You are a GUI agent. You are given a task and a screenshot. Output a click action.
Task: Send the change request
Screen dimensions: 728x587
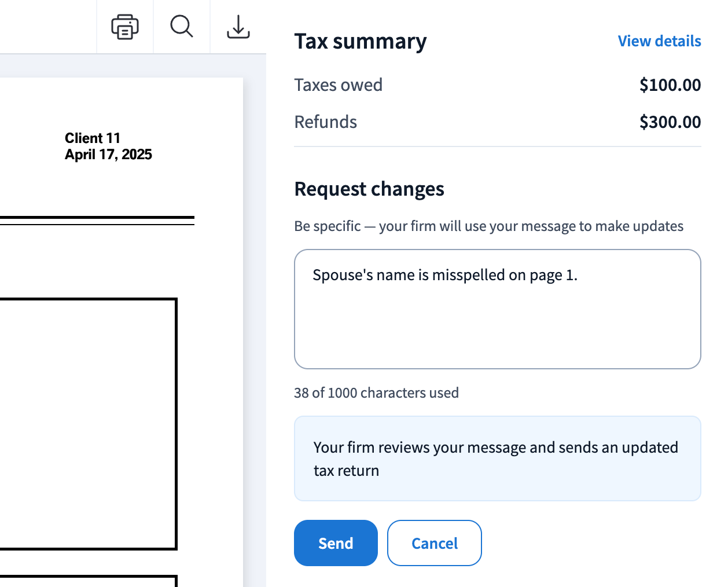[336, 543]
